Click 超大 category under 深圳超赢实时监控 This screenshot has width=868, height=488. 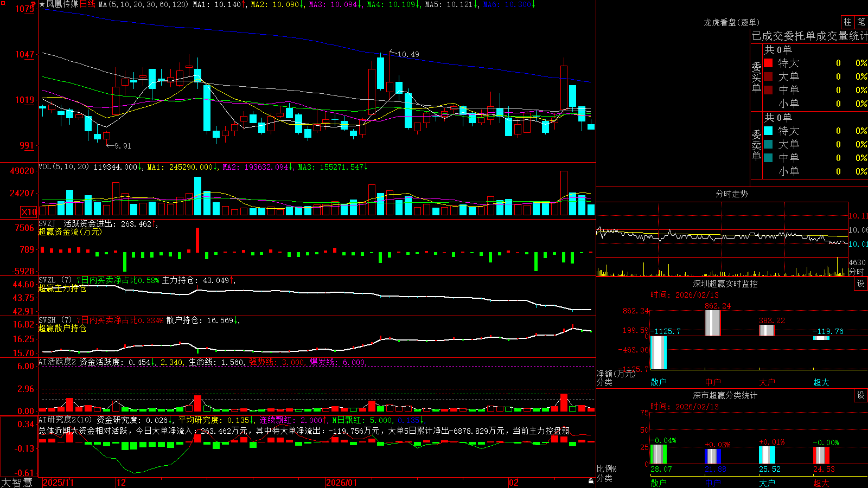pos(821,382)
